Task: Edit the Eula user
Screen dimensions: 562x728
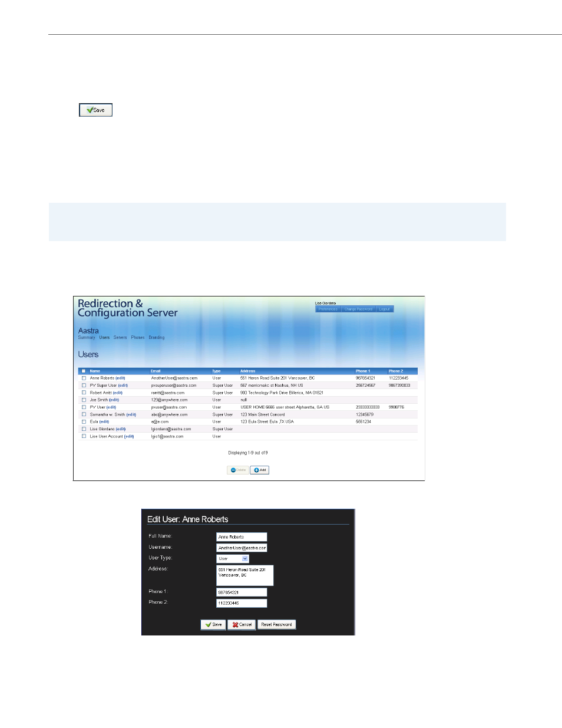Action: coord(104,422)
